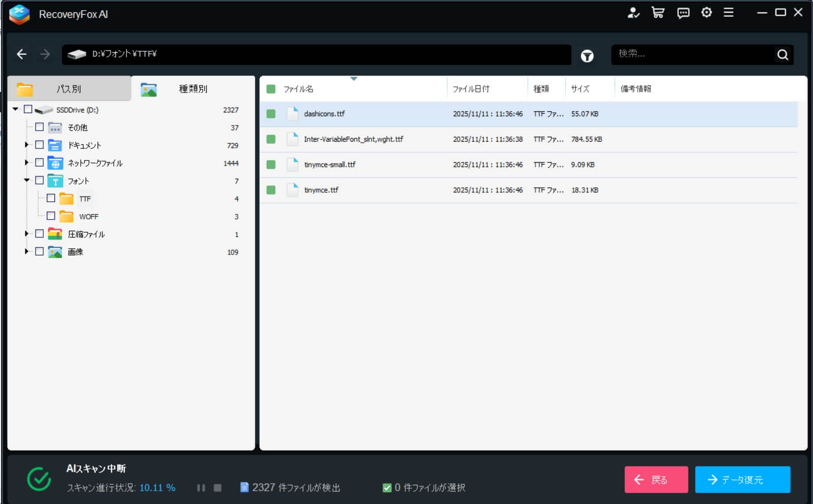
Task: Click the filter funnel icon
Action: click(587, 56)
